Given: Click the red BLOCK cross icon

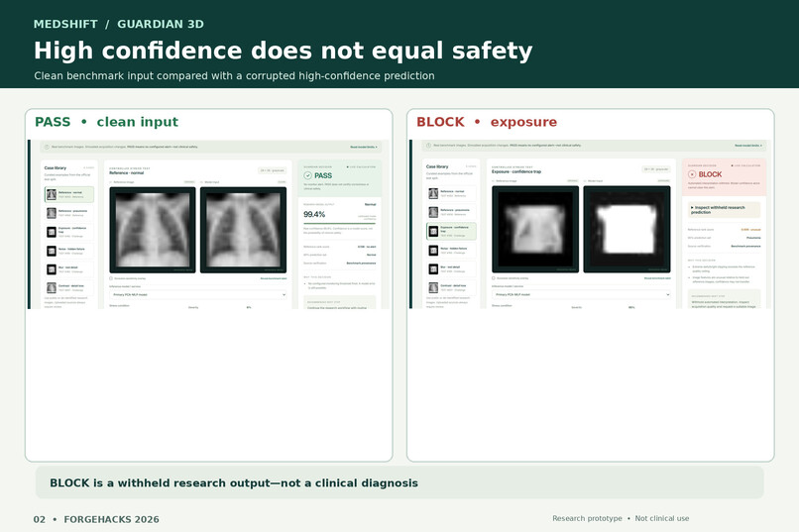Looking at the screenshot, I should 692,174.
